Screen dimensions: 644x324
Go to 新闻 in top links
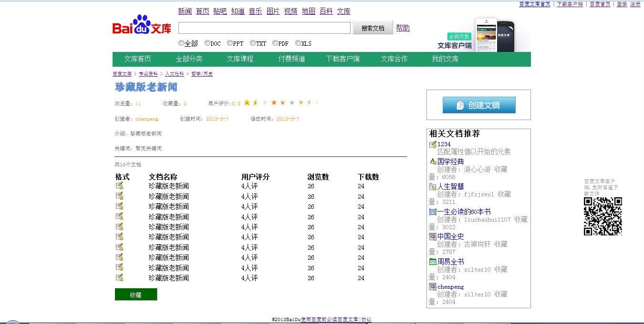185,11
